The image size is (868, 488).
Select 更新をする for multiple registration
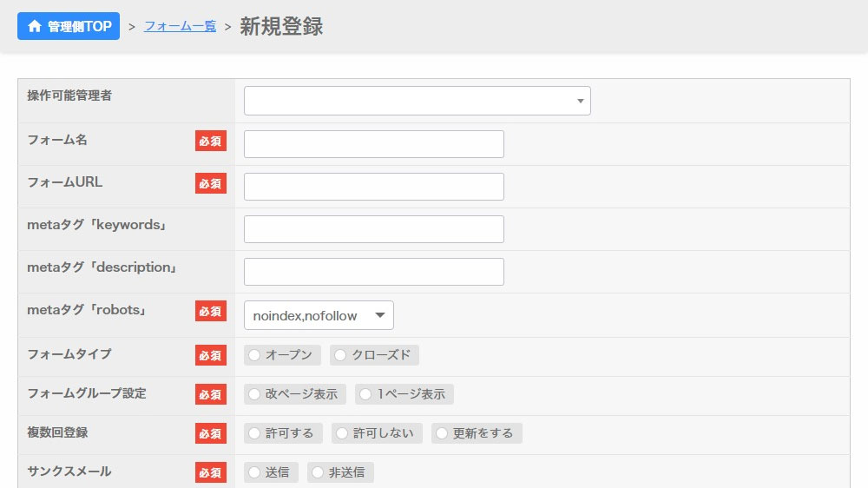(x=442, y=433)
